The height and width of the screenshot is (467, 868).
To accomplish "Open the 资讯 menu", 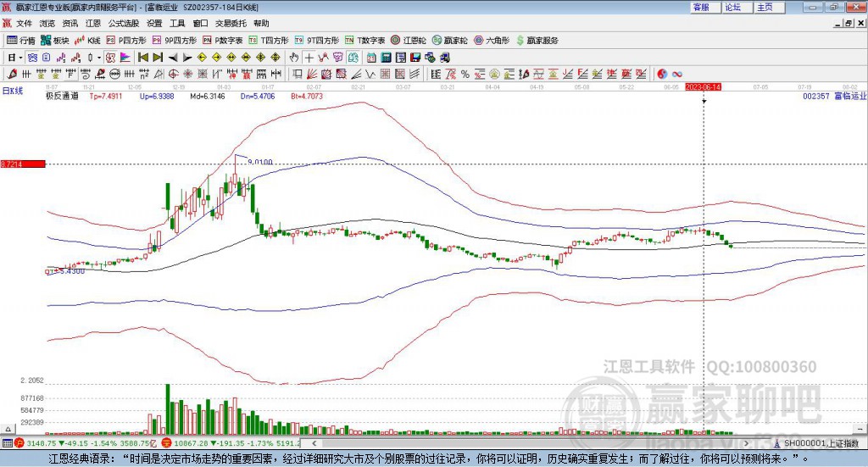I will [70, 23].
